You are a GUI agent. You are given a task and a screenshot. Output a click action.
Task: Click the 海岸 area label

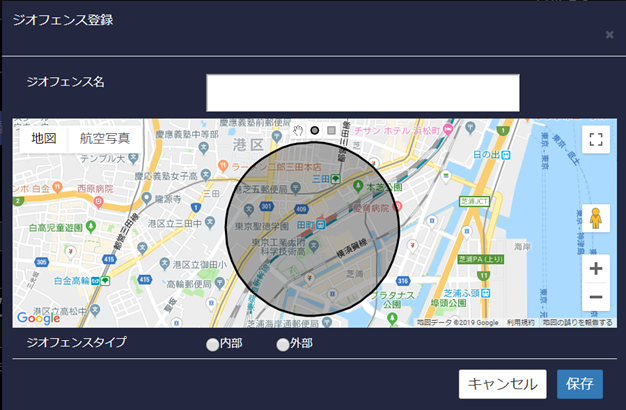(523, 247)
